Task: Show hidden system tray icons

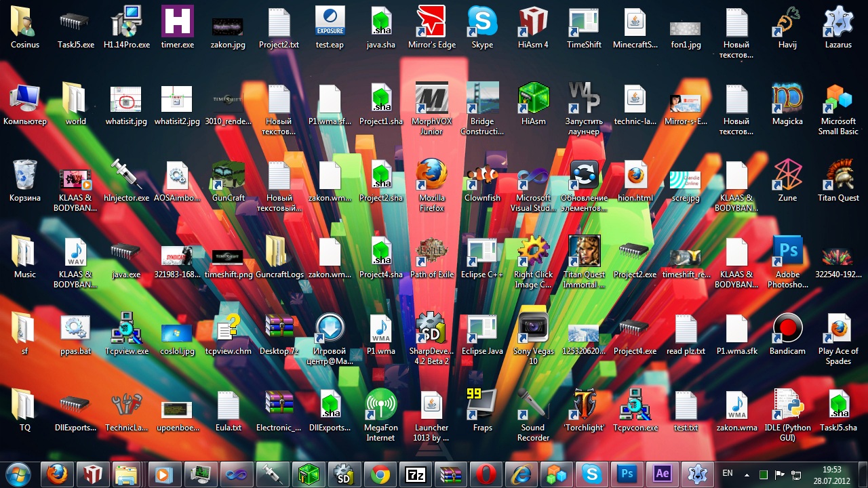Action: point(747,474)
